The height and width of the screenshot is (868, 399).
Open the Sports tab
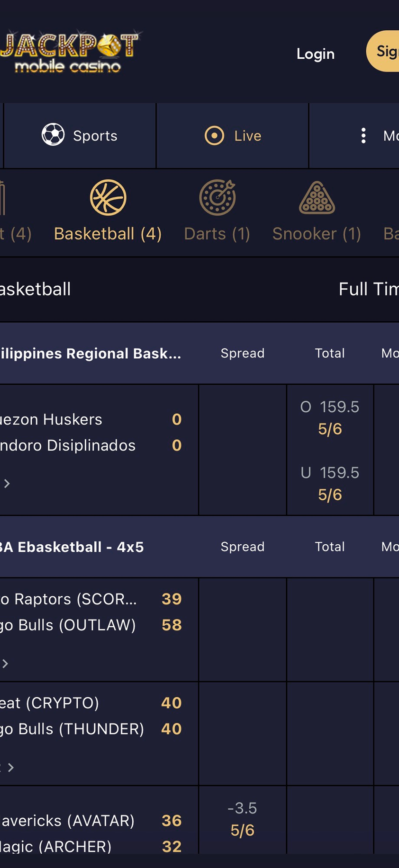pyautogui.click(x=80, y=136)
